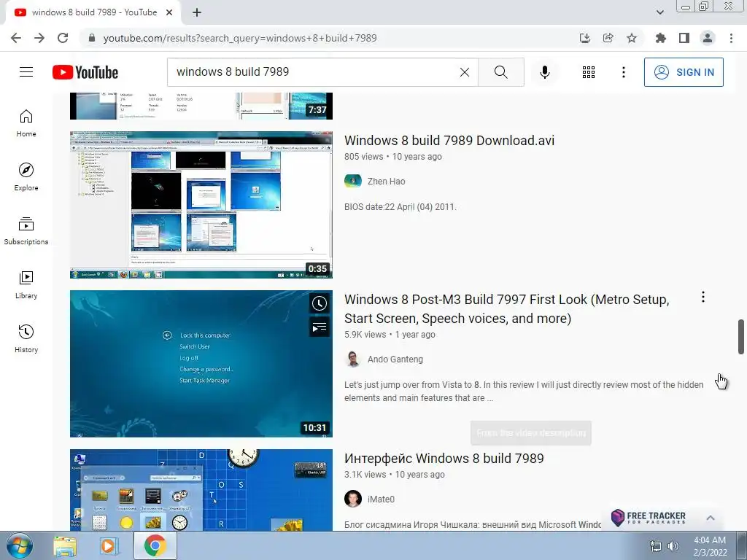747x560 pixels.
Task: Add Build 7997 video to Watch later
Action: pos(320,303)
